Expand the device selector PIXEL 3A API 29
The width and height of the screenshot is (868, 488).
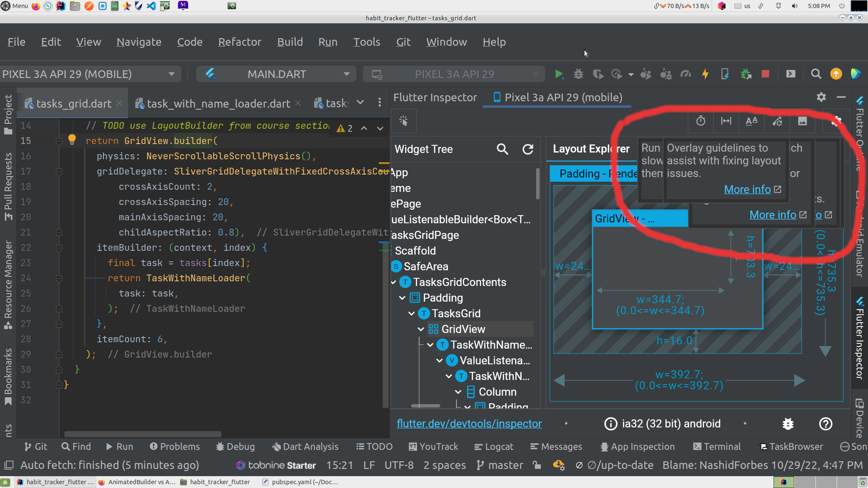[171, 74]
